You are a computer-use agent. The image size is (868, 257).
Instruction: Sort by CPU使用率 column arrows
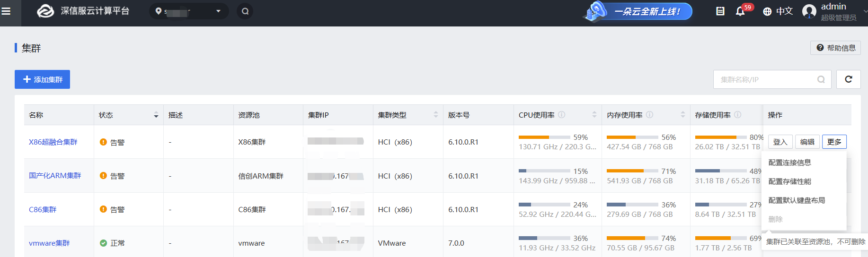pos(594,115)
